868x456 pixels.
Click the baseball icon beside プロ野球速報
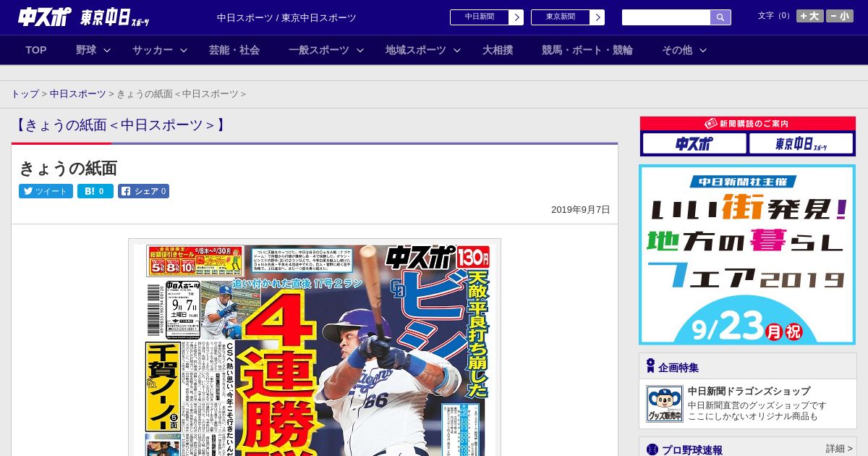coord(652,449)
